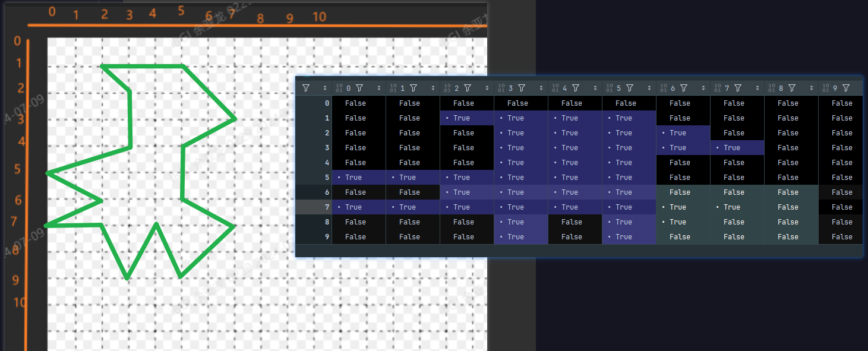
Task: Toggle sort arrows for column 6
Action: point(703,88)
